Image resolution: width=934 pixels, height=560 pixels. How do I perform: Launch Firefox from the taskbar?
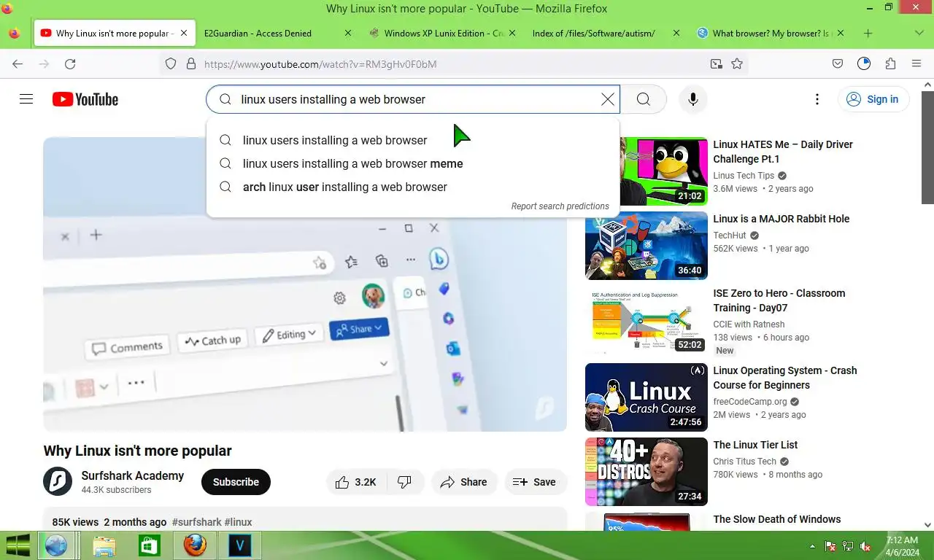[194, 545]
